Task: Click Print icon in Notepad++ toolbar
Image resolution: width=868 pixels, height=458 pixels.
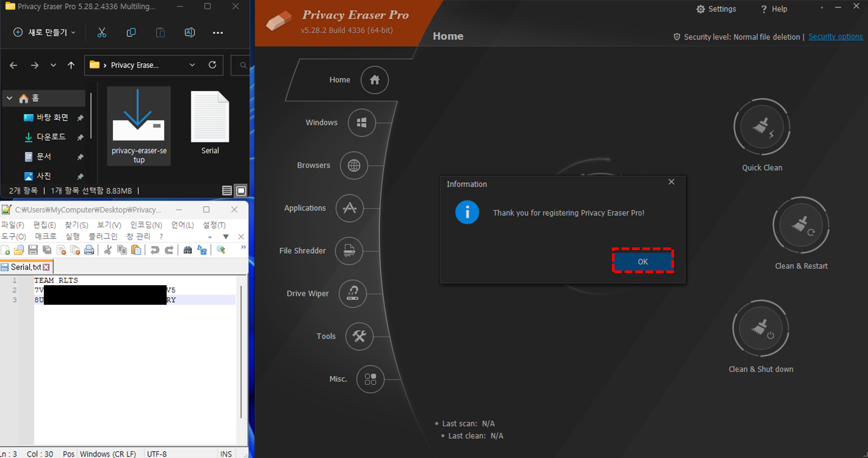Action: 89,250
